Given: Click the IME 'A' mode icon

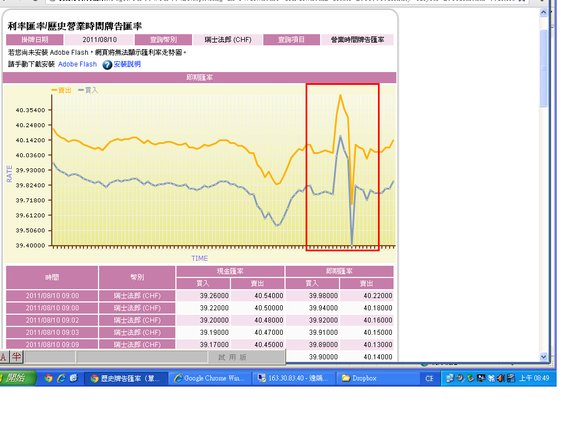Looking at the screenshot, I should (x=4, y=357).
